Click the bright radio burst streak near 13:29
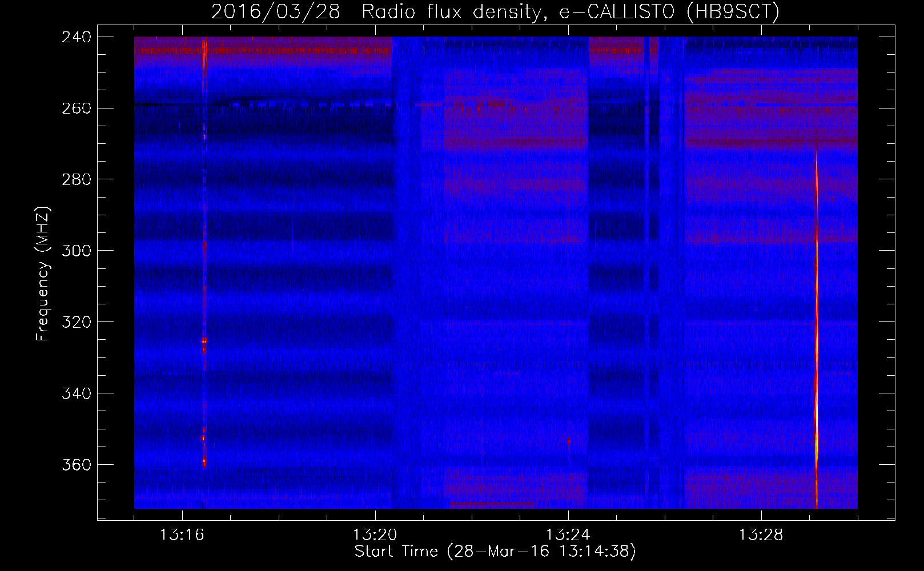This screenshot has height=571, width=924. pyautogui.click(x=817, y=328)
